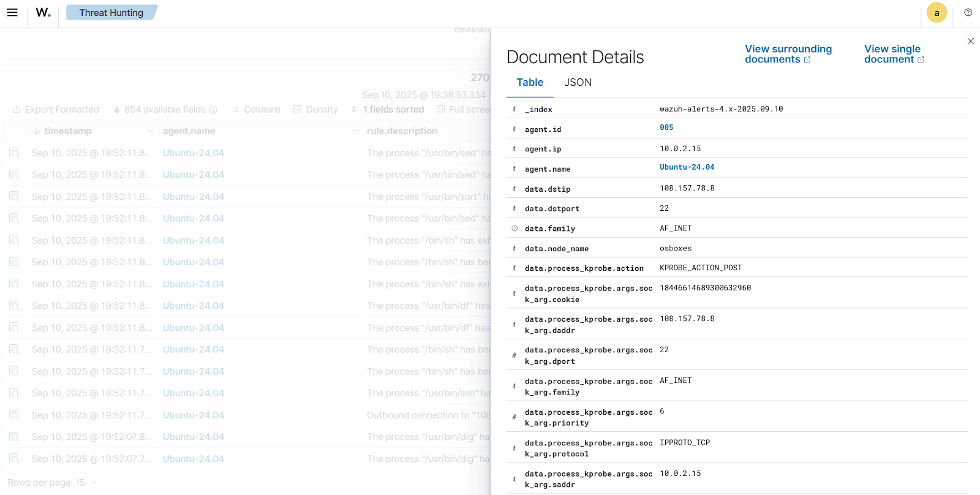Inspect the Outbound connection row's document icon
Screen dimensions: 980x495
(14, 415)
